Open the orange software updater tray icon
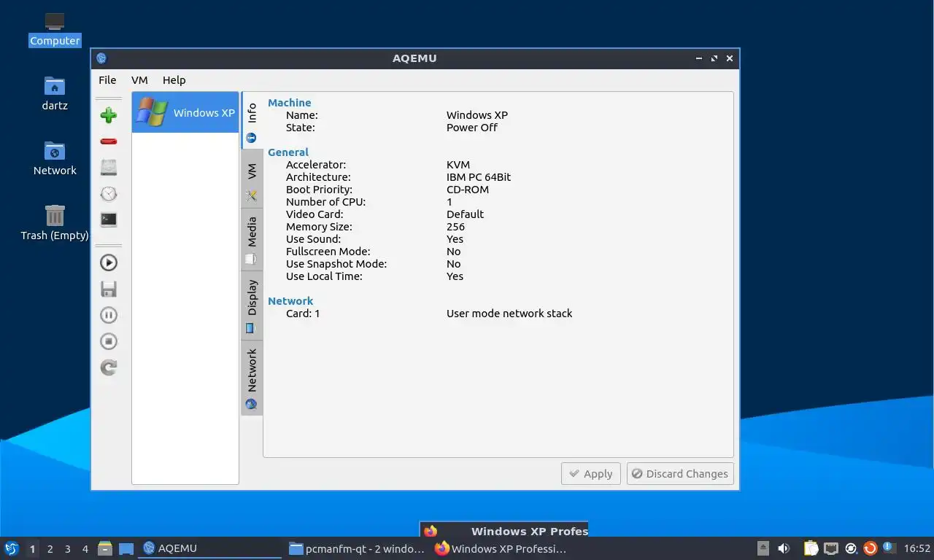Image resolution: width=934 pixels, height=560 pixels. click(x=870, y=548)
